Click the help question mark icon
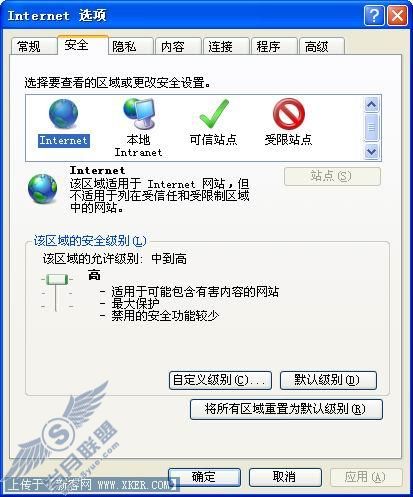413x497 pixels. point(374,15)
